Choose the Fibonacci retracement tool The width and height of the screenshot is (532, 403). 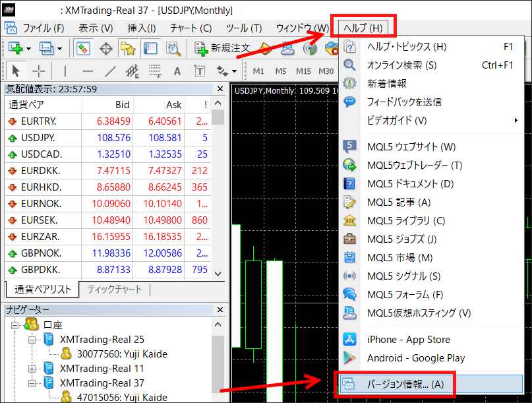(x=154, y=71)
